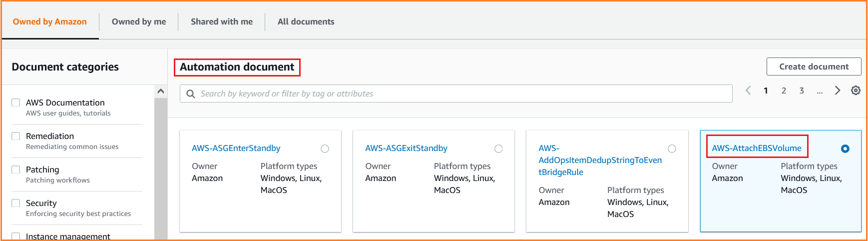Check the Remediation category

click(16, 136)
